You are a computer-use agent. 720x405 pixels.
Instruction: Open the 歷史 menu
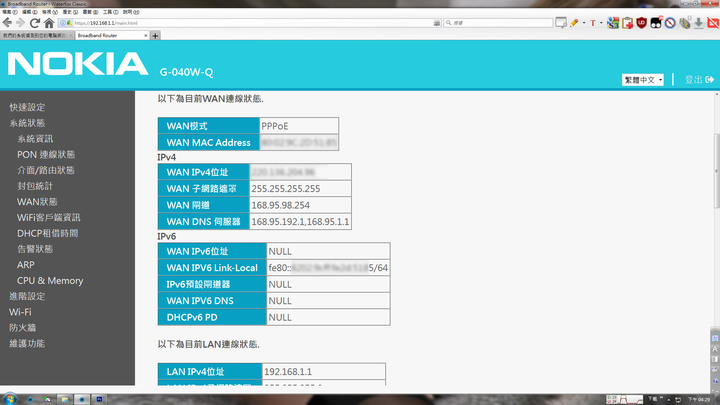click(x=70, y=12)
